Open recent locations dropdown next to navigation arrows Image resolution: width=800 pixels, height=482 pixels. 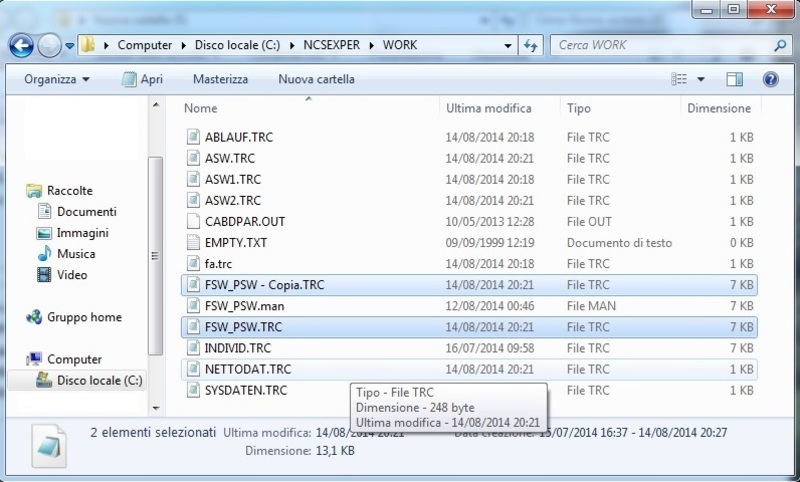70,45
